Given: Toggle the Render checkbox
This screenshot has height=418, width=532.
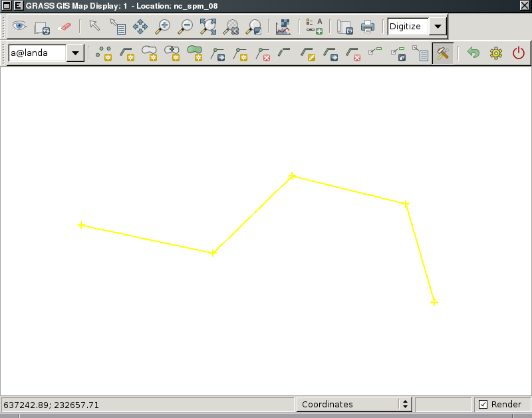Looking at the screenshot, I should coord(483,404).
